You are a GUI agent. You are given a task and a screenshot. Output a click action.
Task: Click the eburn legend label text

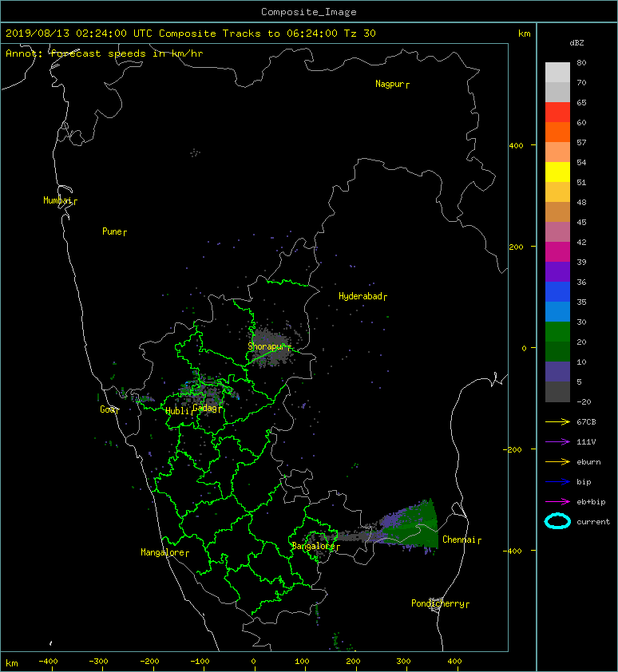588,461
